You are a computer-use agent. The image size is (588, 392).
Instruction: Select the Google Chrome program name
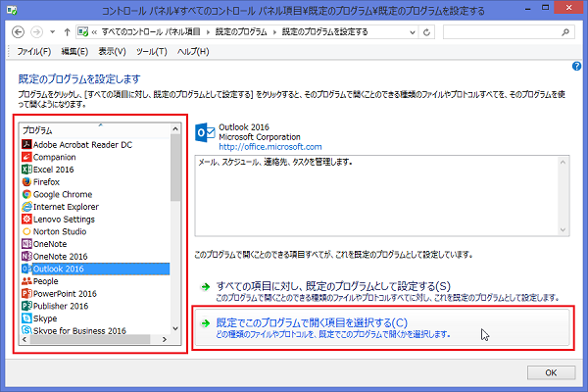tap(63, 194)
